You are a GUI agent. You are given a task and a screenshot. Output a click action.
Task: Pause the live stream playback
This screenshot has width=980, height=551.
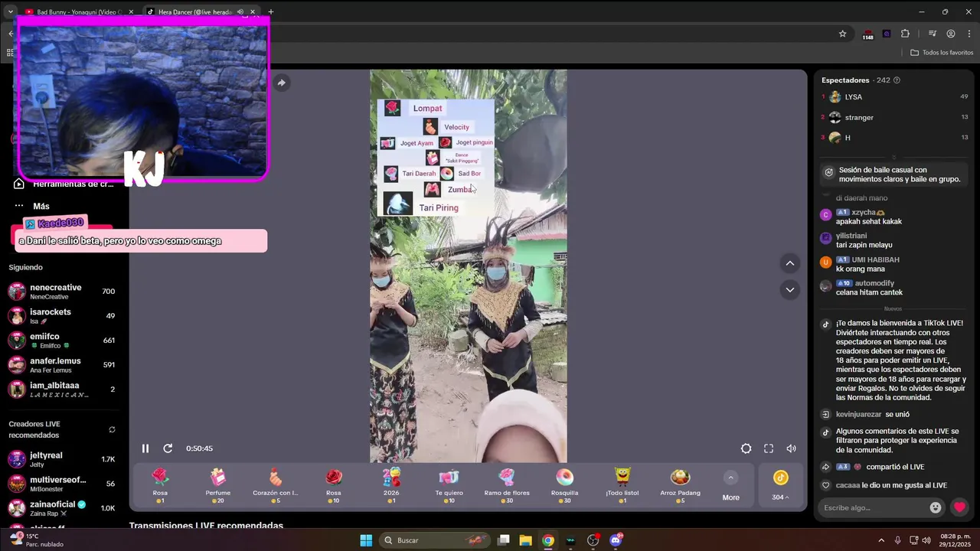pos(145,448)
